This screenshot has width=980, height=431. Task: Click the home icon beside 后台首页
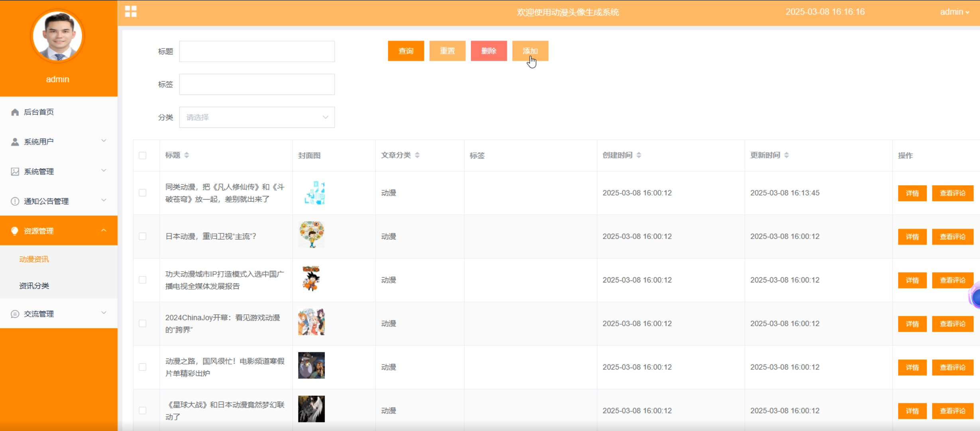point(15,112)
